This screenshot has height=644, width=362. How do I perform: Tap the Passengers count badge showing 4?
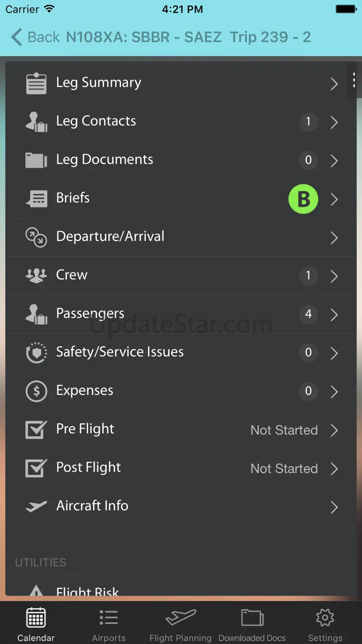[x=308, y=314]
